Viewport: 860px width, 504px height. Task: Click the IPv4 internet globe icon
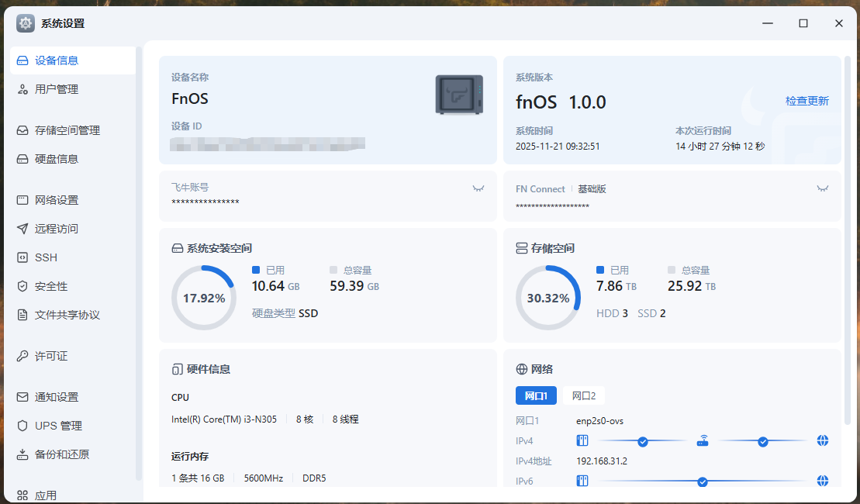pos(822,440)
